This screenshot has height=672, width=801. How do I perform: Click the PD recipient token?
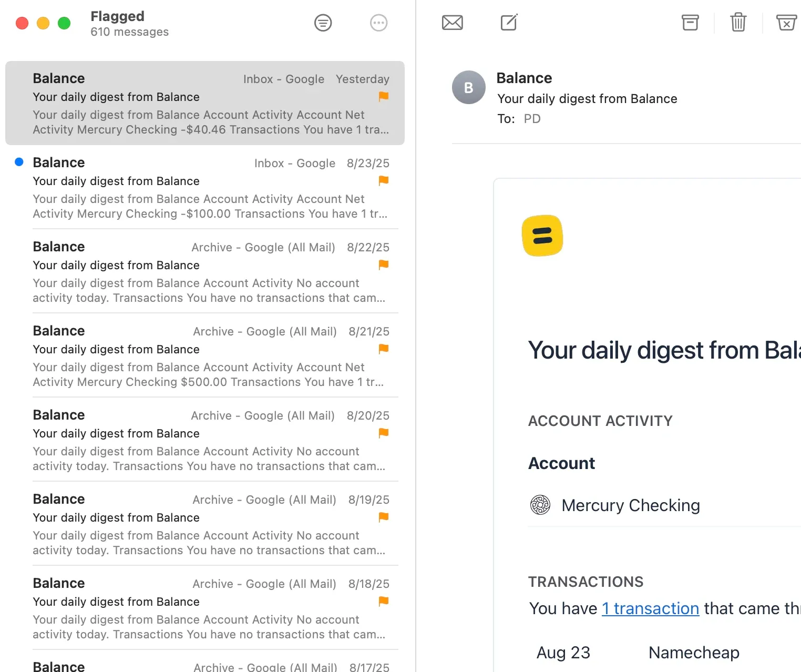coord(532,119)
